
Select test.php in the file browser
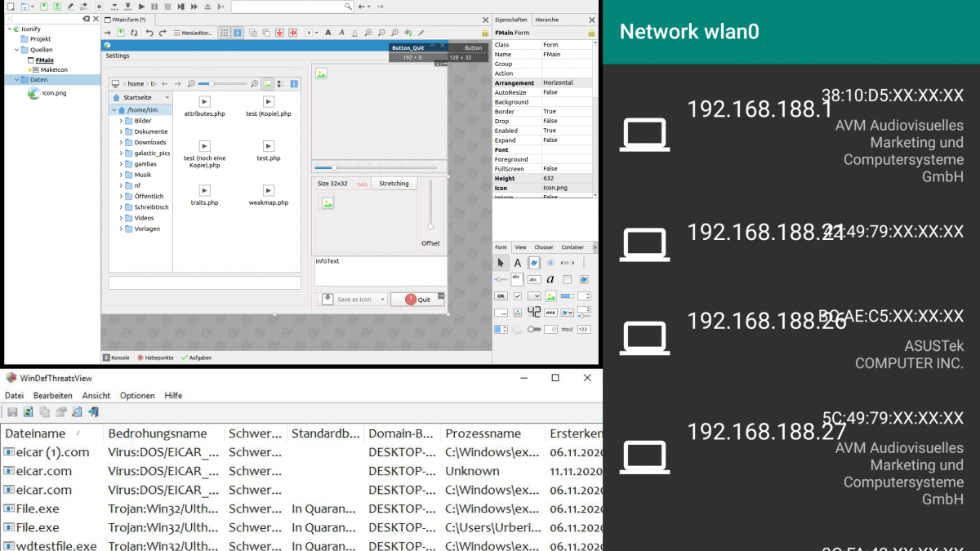click(x=269, y=151)
